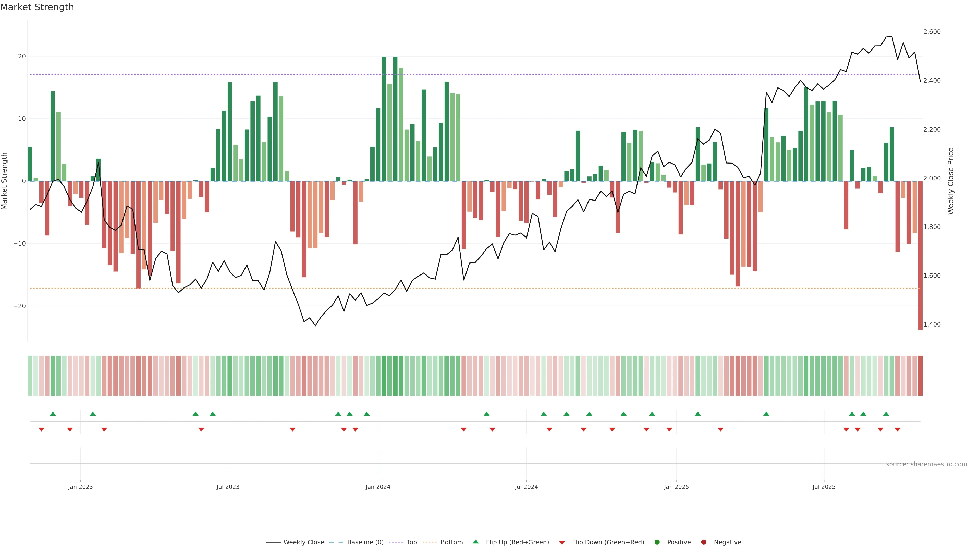This screenshot has height=551, width=980.
Task: Click the Market Strength chart title at top left
Action: (x=37, y=7)
